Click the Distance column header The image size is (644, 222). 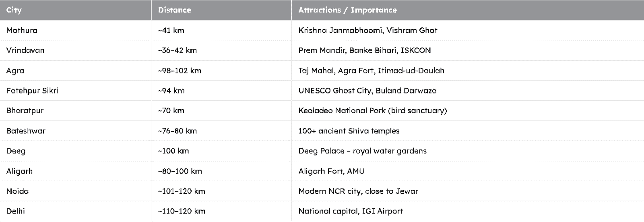221,10
